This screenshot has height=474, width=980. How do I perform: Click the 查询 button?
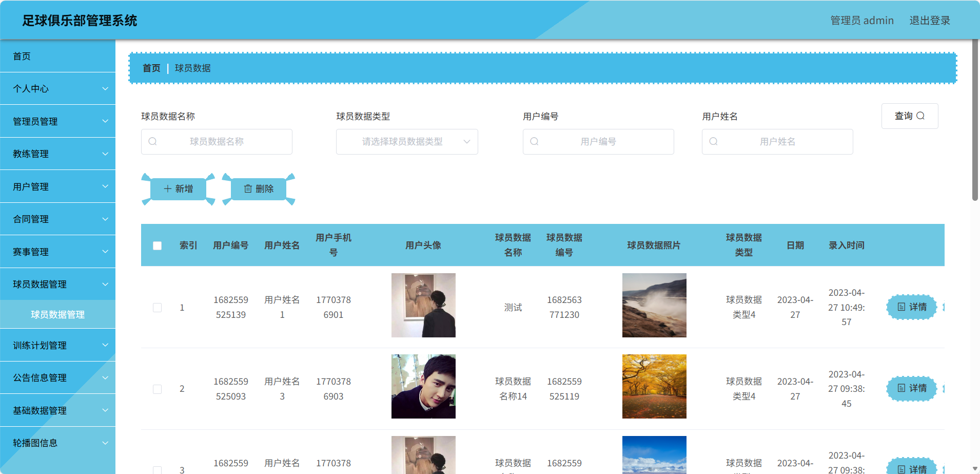coord(910,116)
